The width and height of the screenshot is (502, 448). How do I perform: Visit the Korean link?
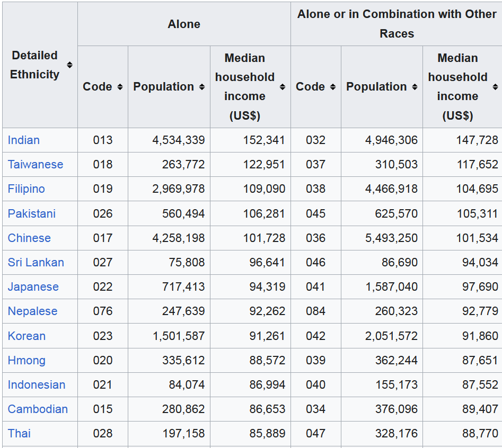(27, 336)
